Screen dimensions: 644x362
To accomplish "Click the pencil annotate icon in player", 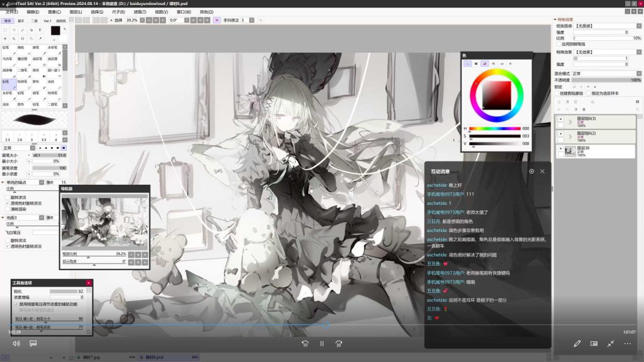I will coord(577,344).
